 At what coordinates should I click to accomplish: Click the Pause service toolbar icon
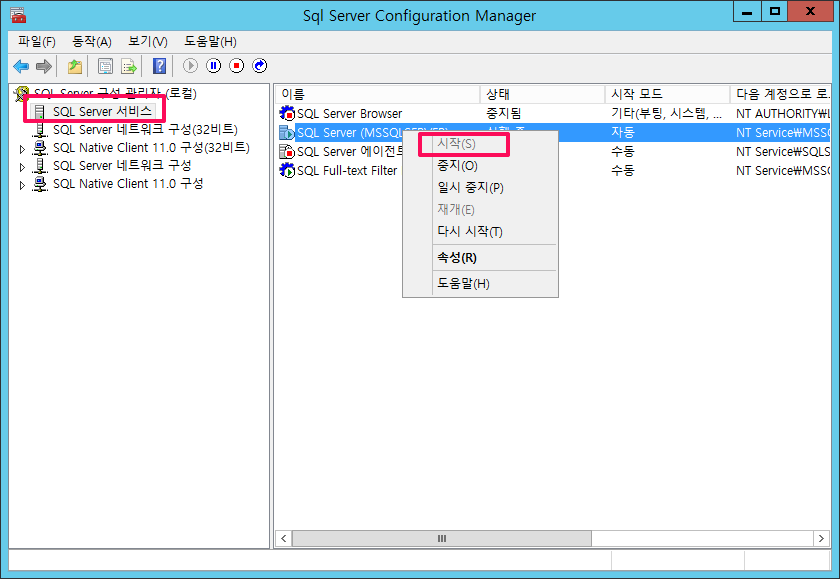click(213, 66)
